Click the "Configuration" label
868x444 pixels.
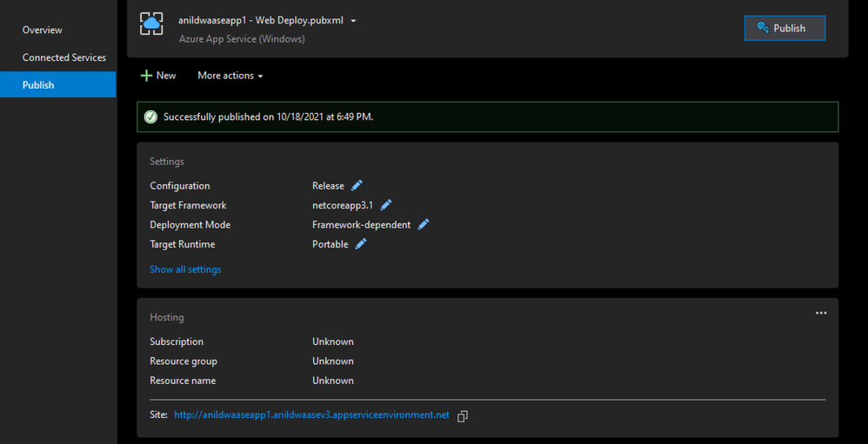[180, 186]
